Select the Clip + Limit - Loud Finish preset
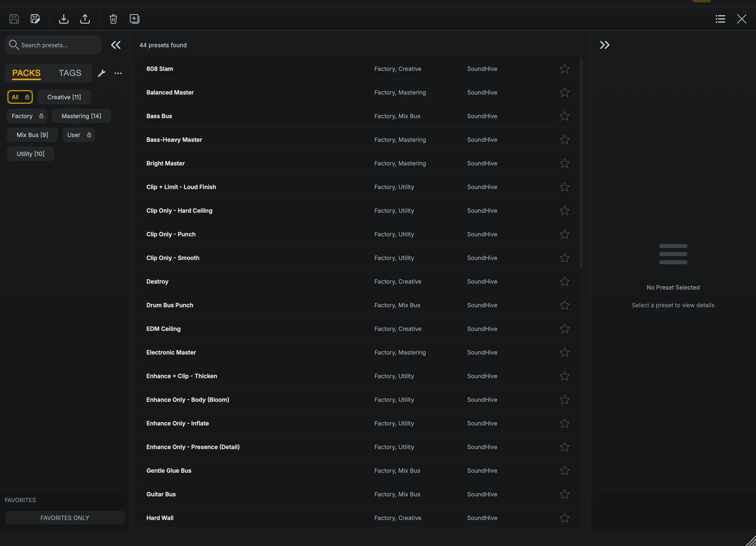This screenshot has width=756, height=546. pyautogui.click(x=358, y=187)
